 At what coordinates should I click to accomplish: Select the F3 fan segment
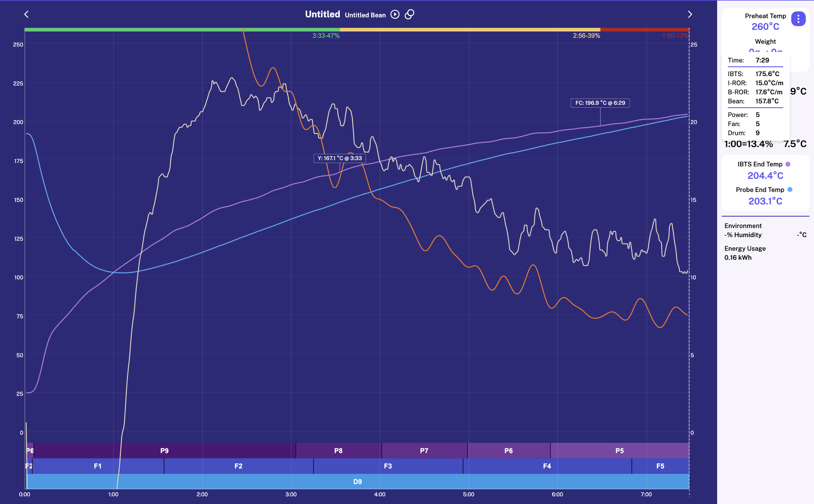click(387, 466)
